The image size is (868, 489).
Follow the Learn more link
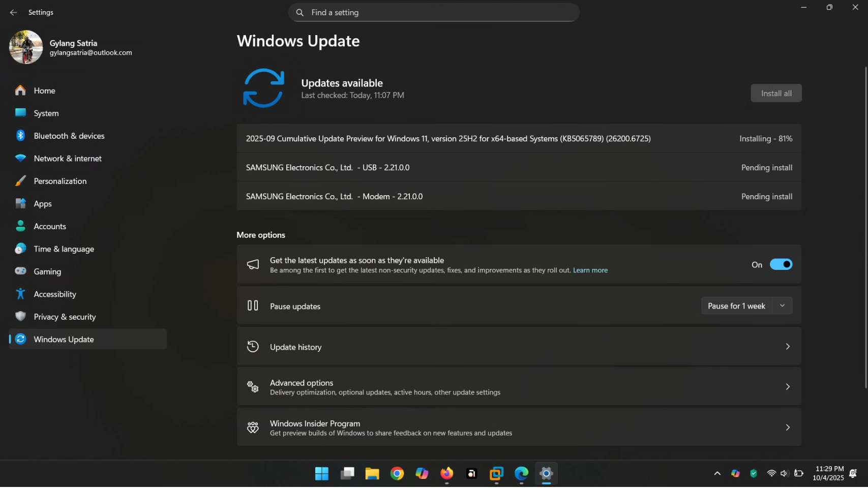[590, 270]
